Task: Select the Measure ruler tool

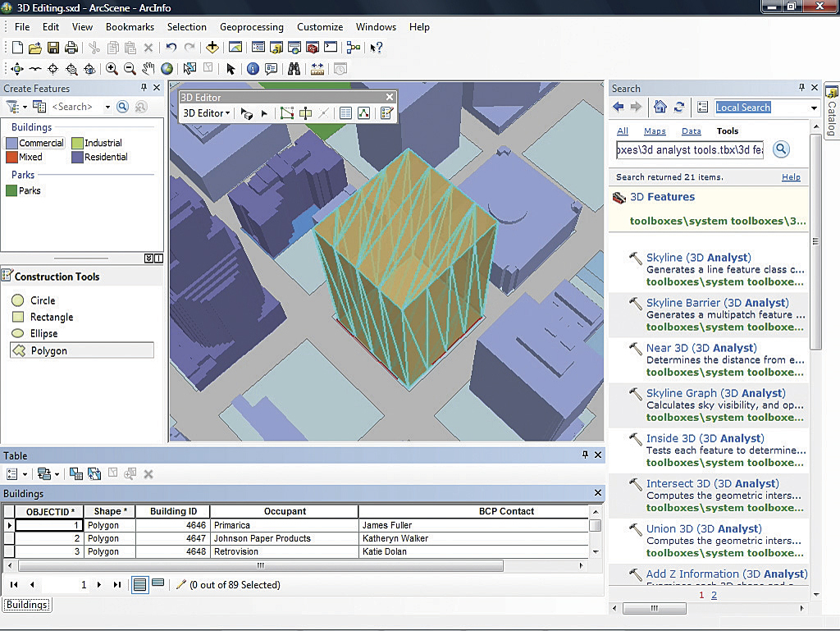Action: point(317,70)
